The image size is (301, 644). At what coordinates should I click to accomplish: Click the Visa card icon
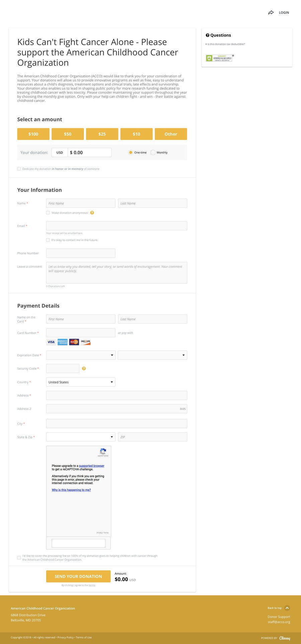coord(51,342)
